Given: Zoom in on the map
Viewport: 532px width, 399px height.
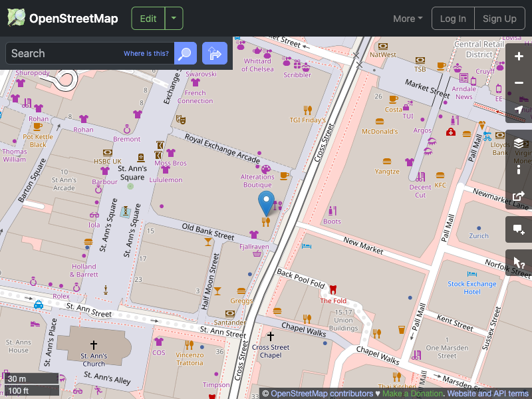Looking at the screenshot, I should pyautogui.click(x=519, y=57).
